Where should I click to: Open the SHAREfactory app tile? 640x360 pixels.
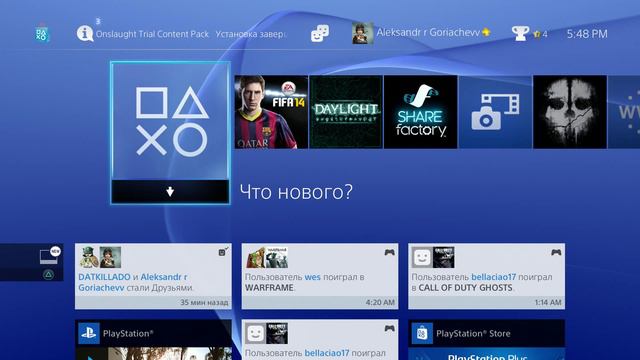coord(420,112)
